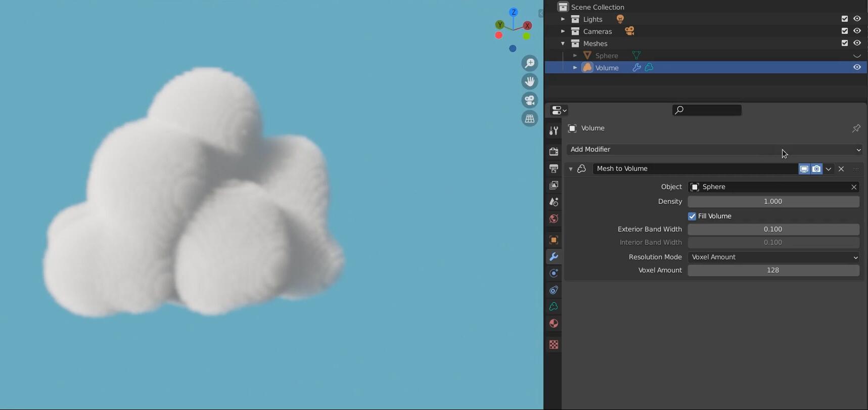The image size is (868, 410).
Task: Click the cloud icon on the Mesh to Volume modifier
Action: 582,169
